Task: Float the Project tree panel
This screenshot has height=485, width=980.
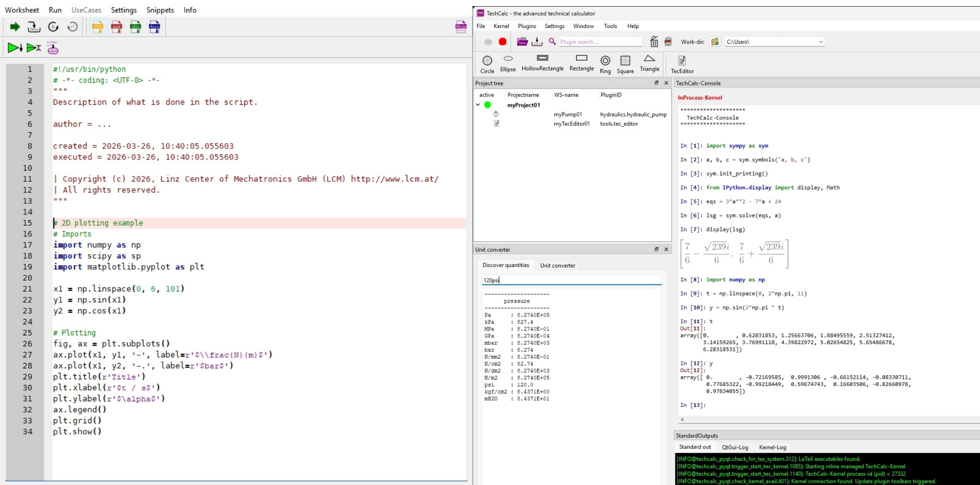Action: coord(656,83)
